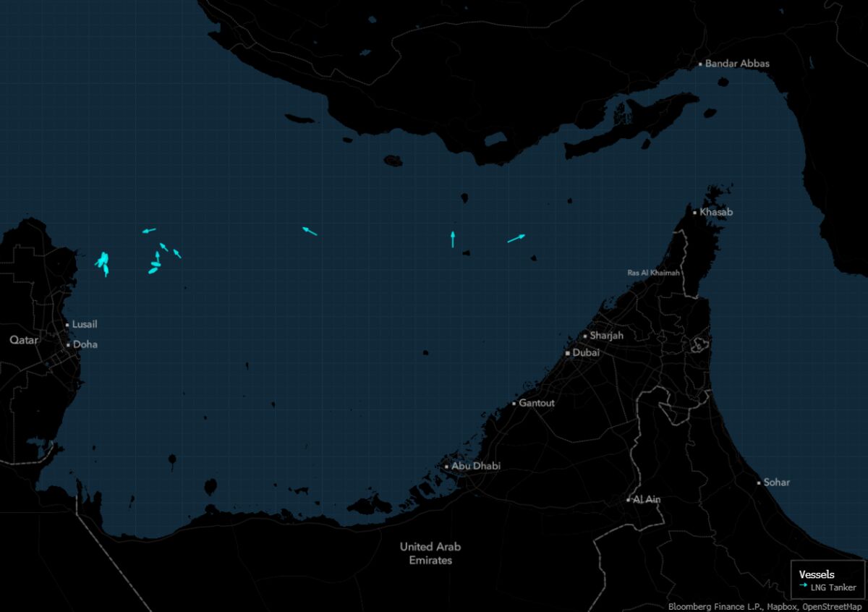Image resolution: width=868 pixels, height=612 pixels.
Task: Select the Abu Dhabi map marker
Action: pos(447,467)
